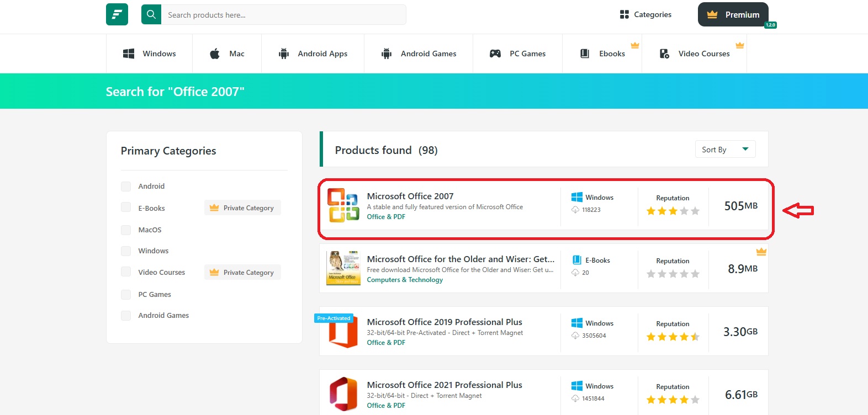This screenshot has height=415, width=868.
Task: Click the PC Games gamepad icon
Action: [495, 54]
